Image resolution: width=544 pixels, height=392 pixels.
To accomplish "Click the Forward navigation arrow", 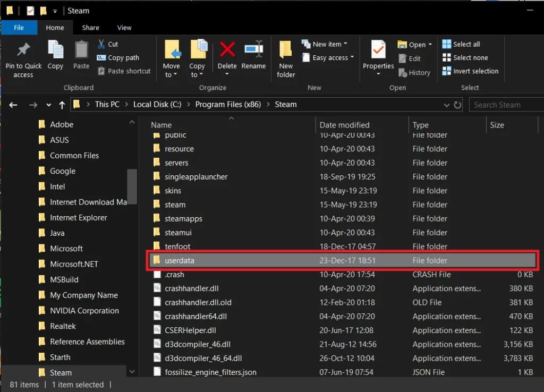I will click(x=33, y=105).
